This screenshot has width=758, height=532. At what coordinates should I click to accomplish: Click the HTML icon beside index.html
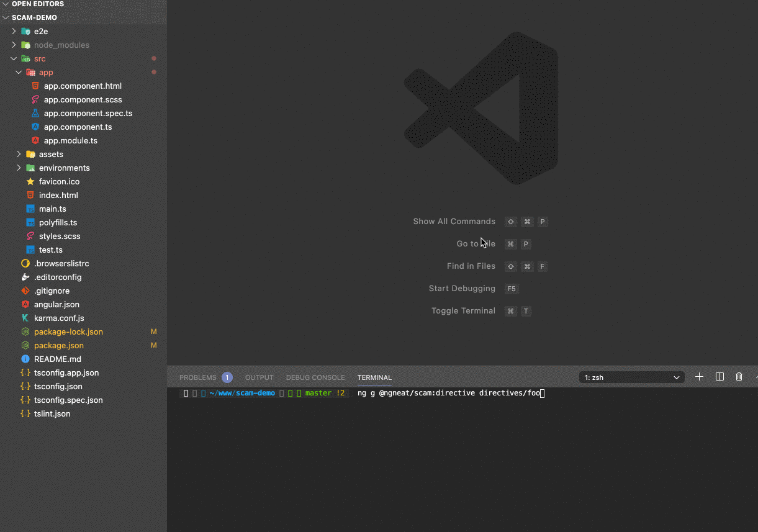click(x=30, y=195)
